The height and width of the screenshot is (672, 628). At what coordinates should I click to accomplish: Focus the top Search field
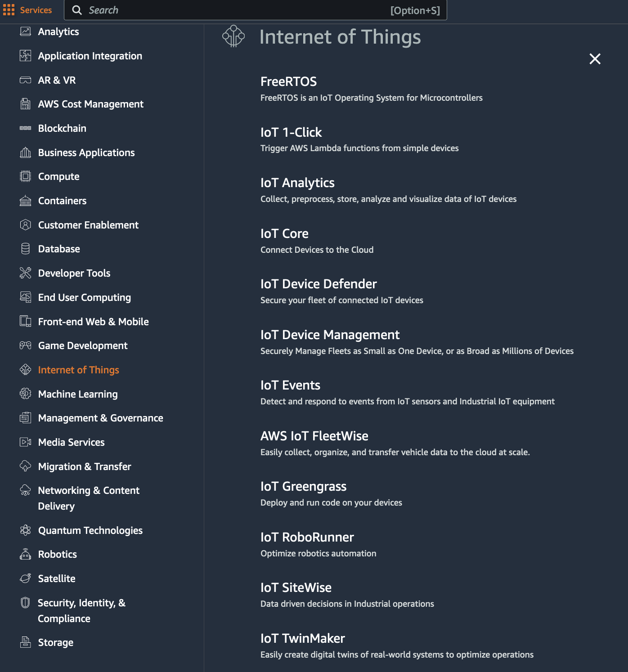pos(256,10)
